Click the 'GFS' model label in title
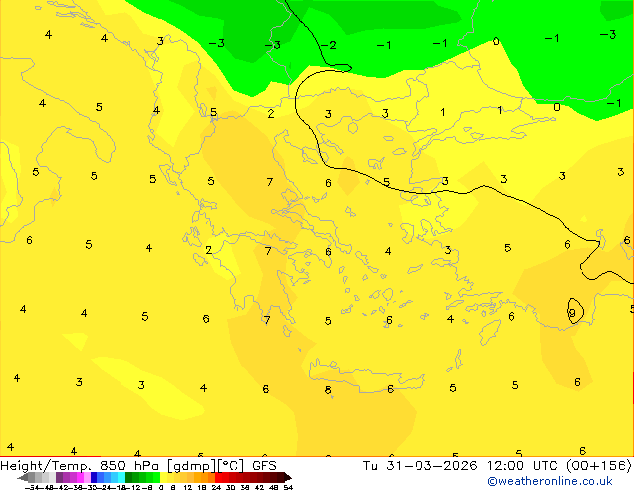The height and width of the screenshot is (490, 634). (264, 466)
